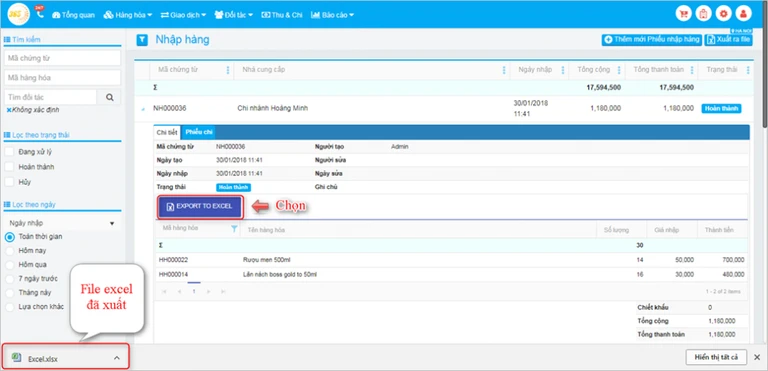
Task: Open the Tổng quan menu
Action: tap(73, 15)
